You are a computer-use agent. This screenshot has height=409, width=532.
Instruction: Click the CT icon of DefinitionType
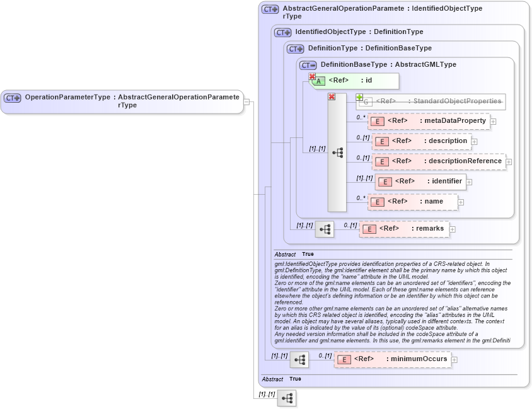pos(295,49)
